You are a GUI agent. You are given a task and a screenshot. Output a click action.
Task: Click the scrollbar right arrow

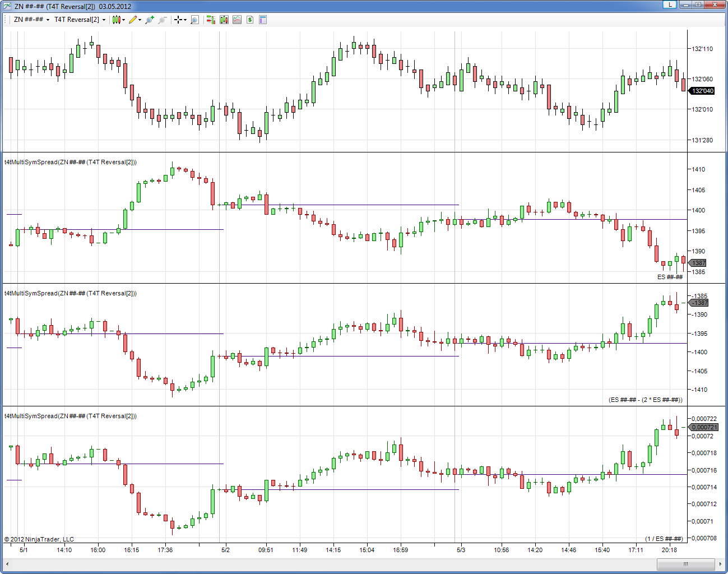click(720, 564)
